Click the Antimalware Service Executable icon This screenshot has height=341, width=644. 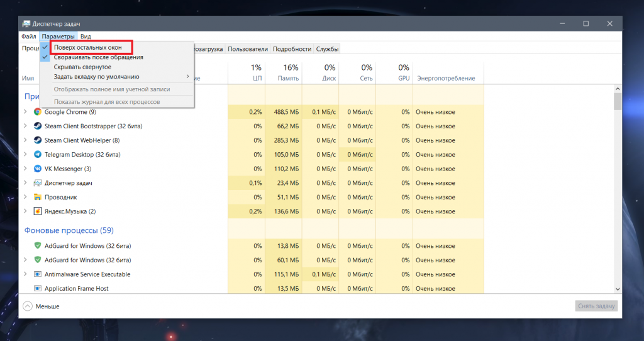click(x=38, y=274)
